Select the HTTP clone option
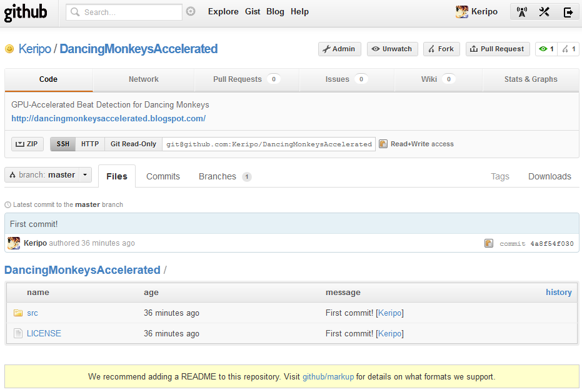The height and width of the screenshot is (392, 582). (x=90, y=144)
